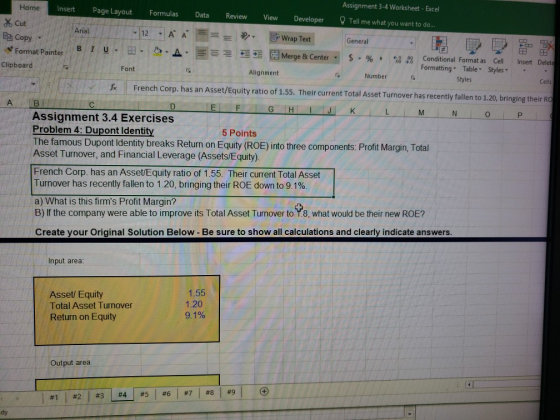
Task: Click the Copy icon
Action: (x=8, y=36)
